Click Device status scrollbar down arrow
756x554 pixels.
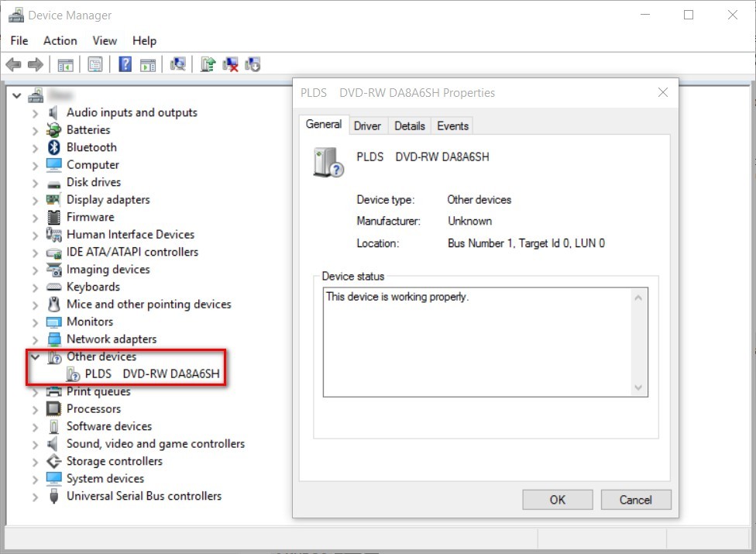click(x=638, y=387)
